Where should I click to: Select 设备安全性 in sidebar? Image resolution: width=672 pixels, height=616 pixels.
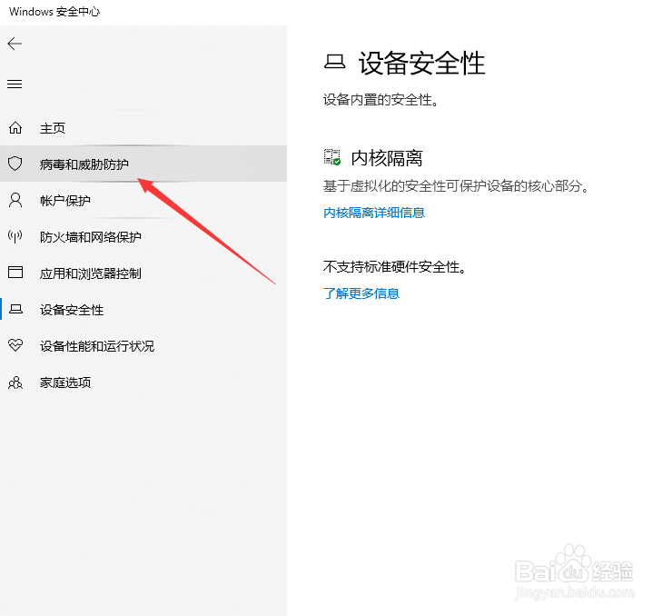point(143,310)
